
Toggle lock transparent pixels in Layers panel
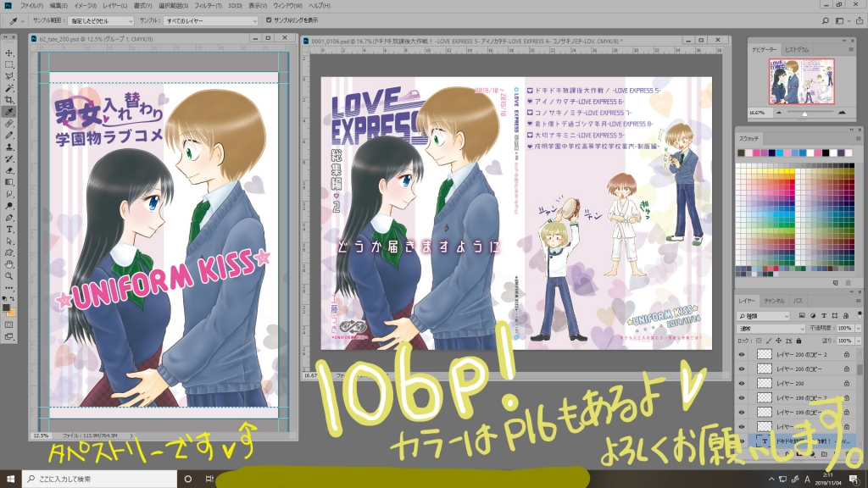[759, 341]
